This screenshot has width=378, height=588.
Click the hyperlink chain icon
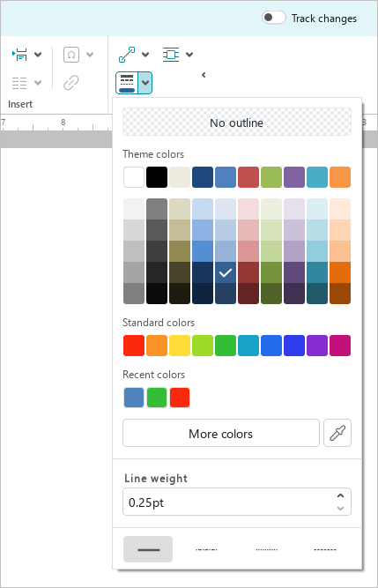[x=71, y=83]
